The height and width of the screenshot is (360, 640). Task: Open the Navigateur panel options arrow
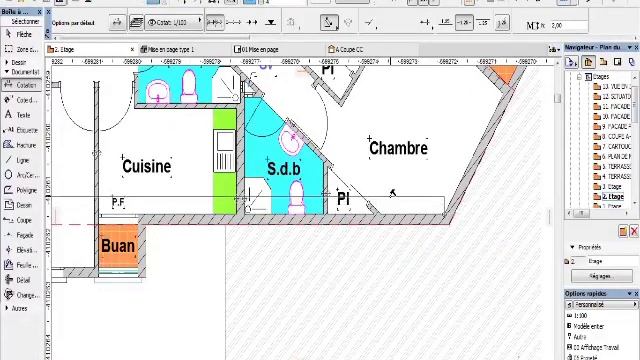click(x=629, y=48)
